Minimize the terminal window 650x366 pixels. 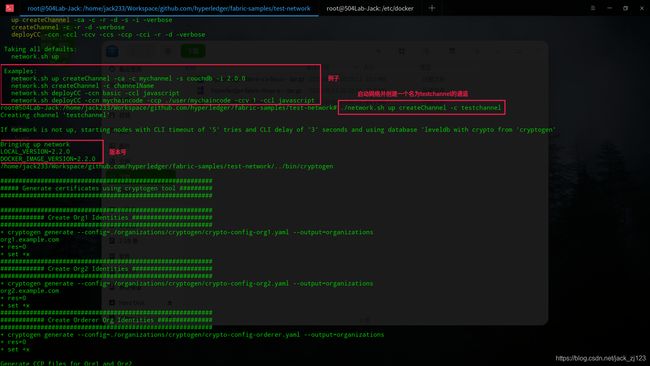[609, 8]
